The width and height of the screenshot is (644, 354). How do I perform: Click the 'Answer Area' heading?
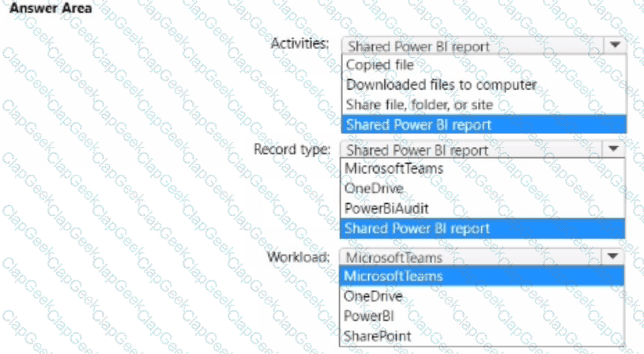[47, 9]
